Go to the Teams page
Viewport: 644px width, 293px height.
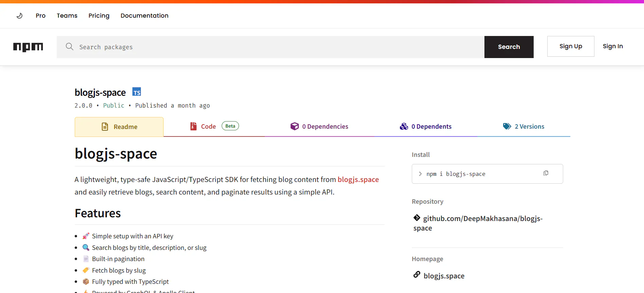pyautogui.click(x=67, y=16)
